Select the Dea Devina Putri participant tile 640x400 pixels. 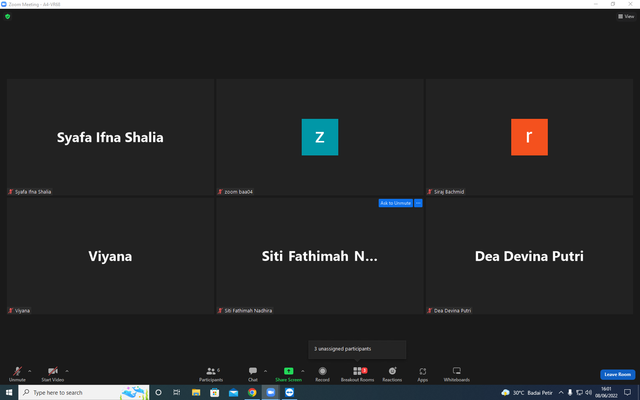click(529, 256)
